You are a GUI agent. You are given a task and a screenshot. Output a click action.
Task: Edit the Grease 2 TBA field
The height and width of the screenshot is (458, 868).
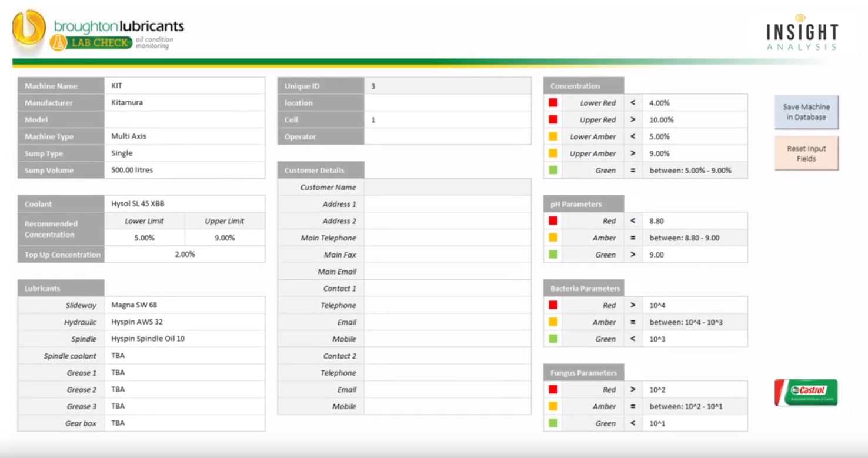[185, 389]
